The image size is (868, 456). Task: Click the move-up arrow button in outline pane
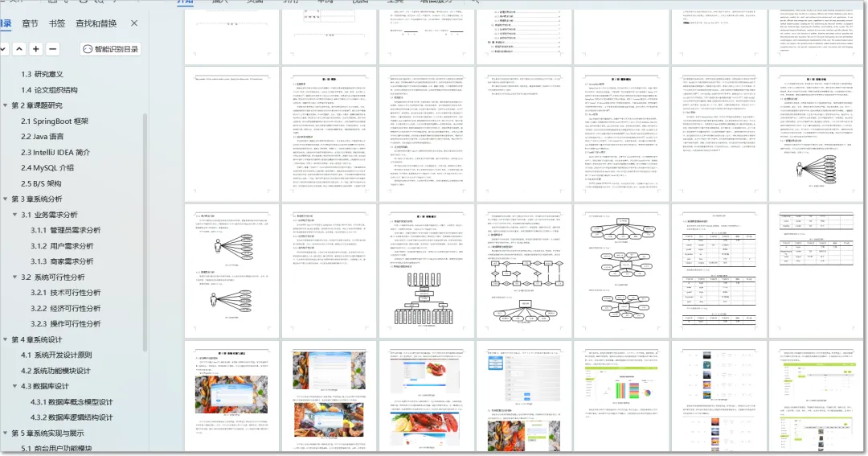tap(19, 49)
